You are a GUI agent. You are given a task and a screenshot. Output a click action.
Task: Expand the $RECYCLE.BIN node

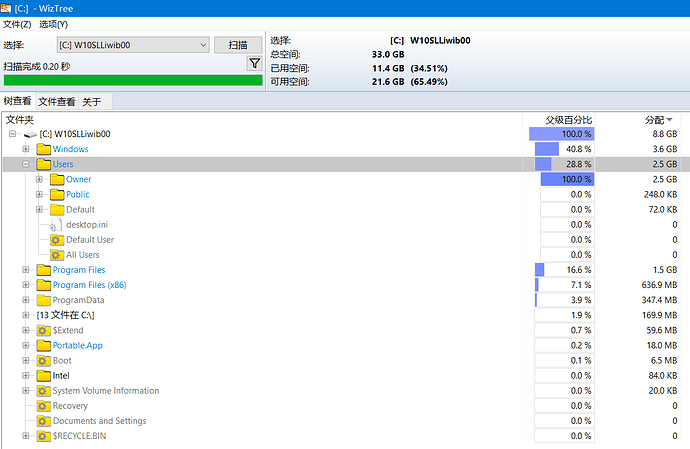[26, 436]
